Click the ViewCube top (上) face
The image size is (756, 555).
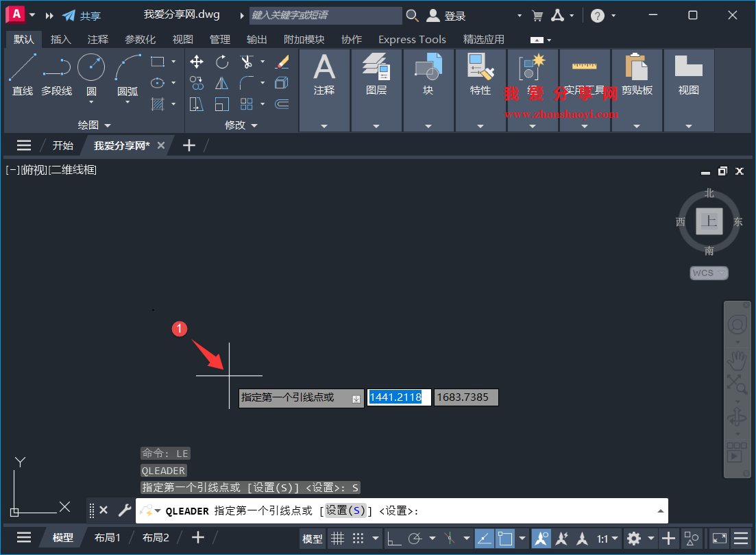pyautogui.click(x=709, y=221)
